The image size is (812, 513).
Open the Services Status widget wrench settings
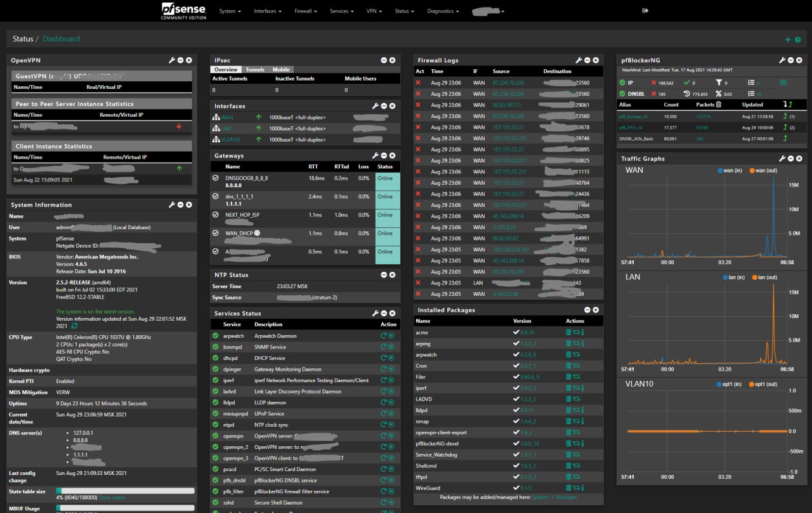(x=376, y=314)
